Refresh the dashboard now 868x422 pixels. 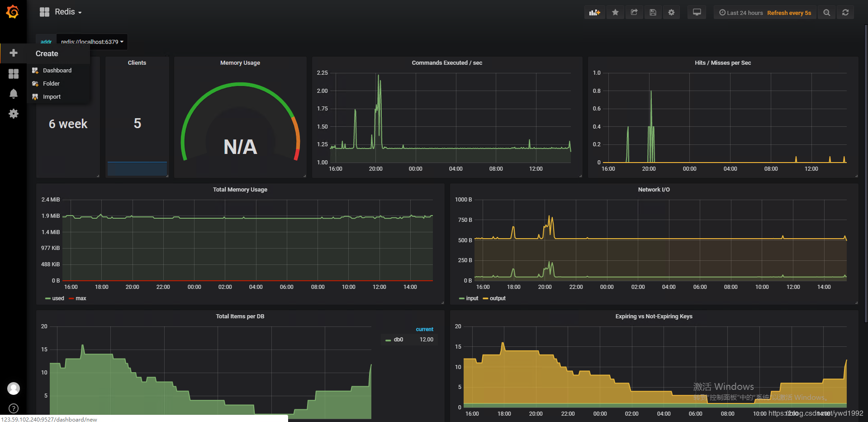click(845, 13)
